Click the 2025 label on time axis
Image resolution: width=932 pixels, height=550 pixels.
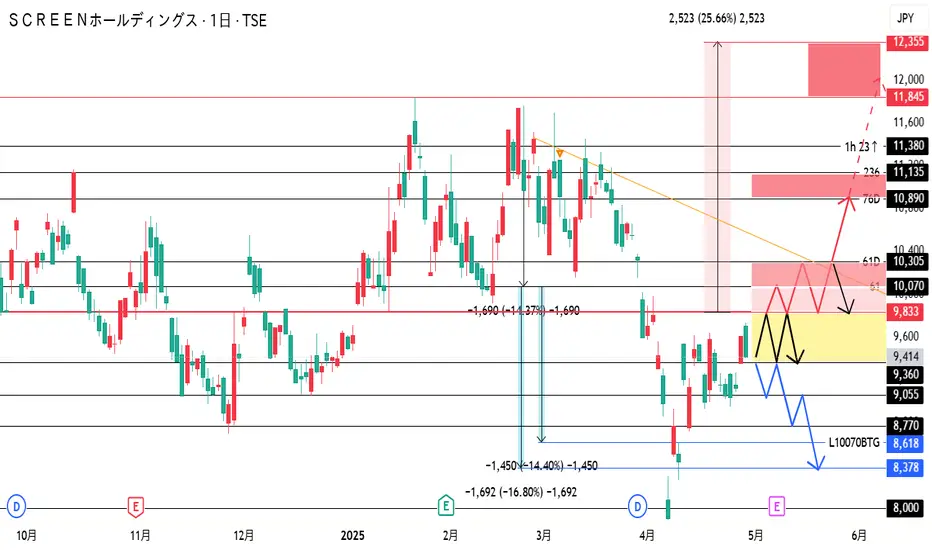tap(352, 536)
